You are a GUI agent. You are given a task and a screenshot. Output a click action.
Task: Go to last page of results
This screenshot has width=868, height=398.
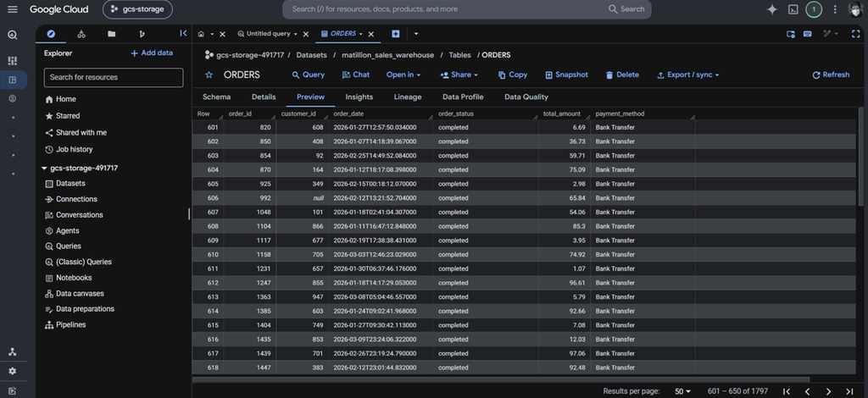(849, 391)
